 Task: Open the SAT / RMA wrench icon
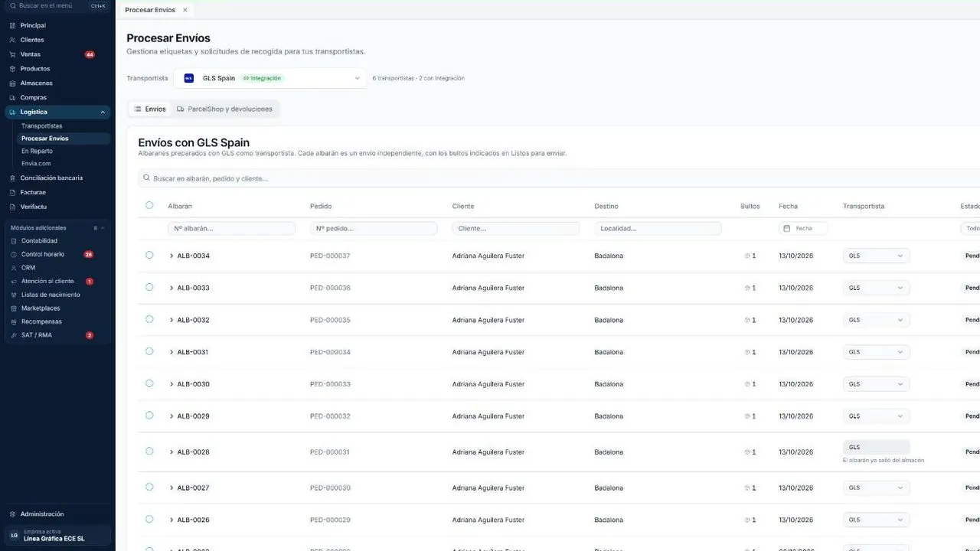pyautogui.click(x=13, y=335)
